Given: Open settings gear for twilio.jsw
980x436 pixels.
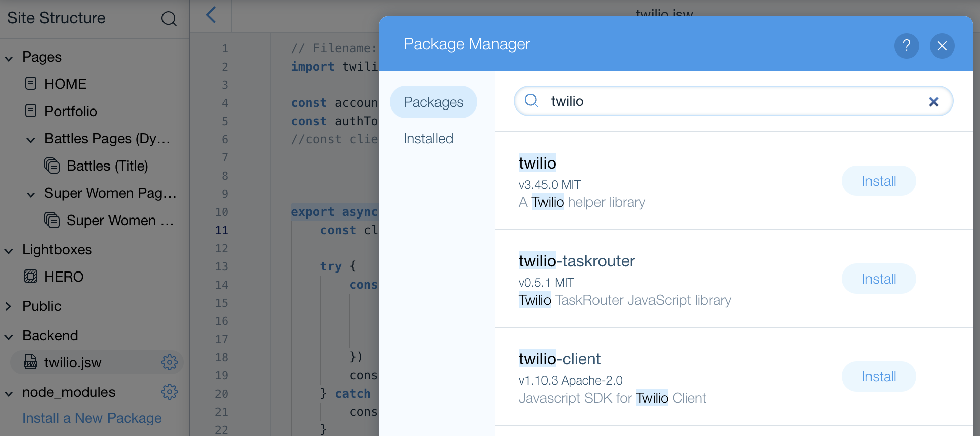Looking at the screenshot, I should click(x=170, y=362).
